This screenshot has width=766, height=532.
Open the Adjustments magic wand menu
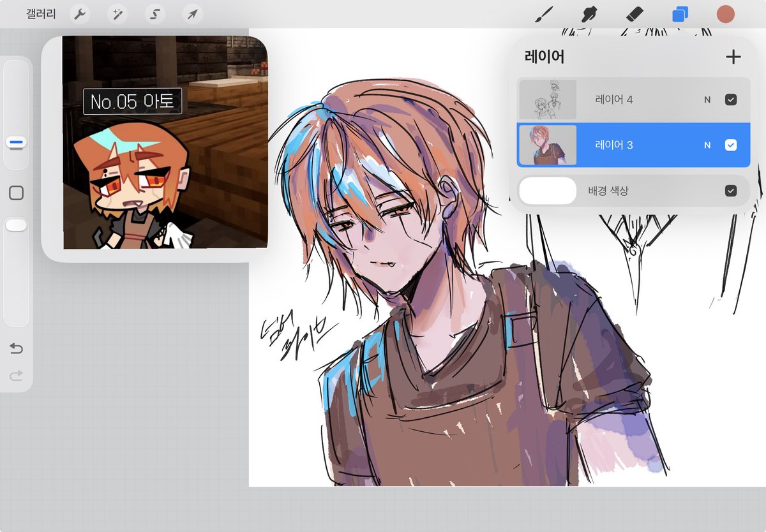117,13
